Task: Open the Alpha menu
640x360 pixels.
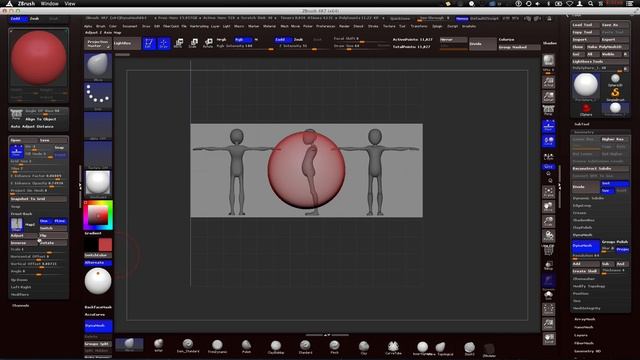Action: 88,26
